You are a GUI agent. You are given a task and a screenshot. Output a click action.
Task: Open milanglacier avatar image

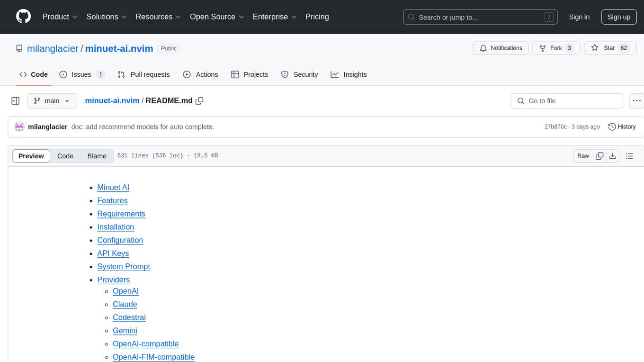19,127
